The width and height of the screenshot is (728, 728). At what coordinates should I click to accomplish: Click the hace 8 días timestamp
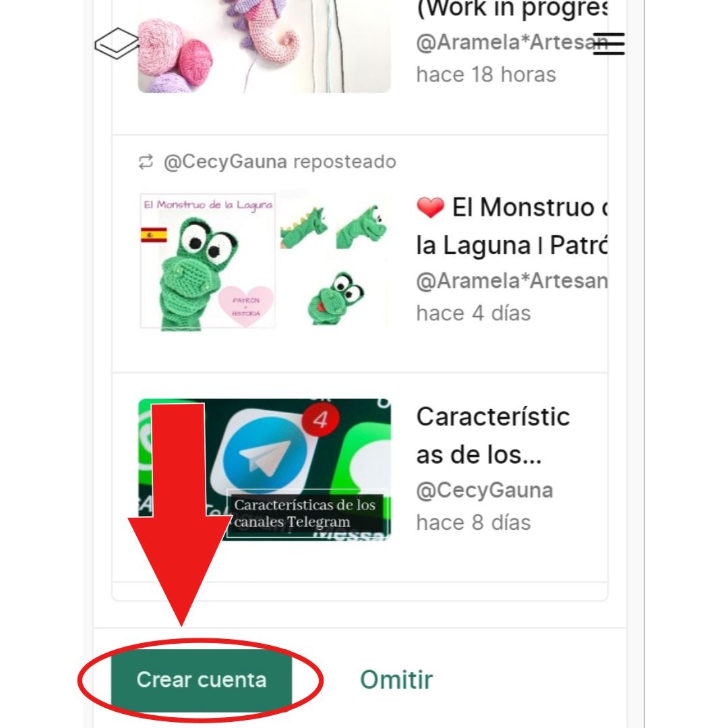[x=474, y=523]
